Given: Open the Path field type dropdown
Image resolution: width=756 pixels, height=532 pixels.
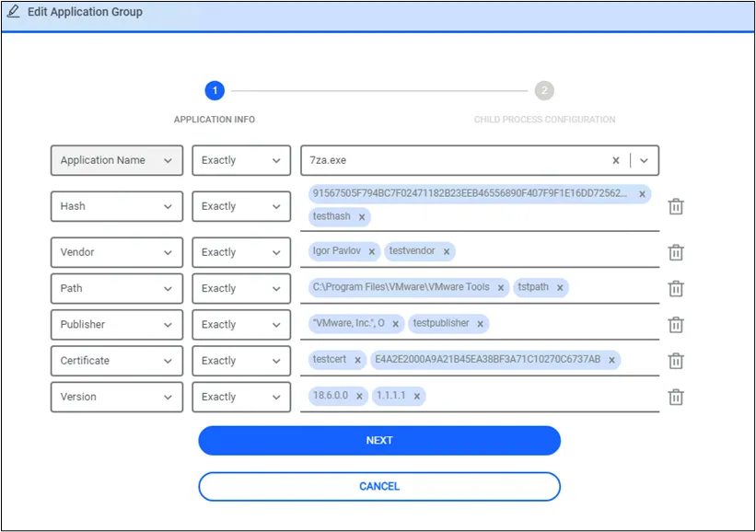Looking at the screenshot, I should click(x=117, y=288).
